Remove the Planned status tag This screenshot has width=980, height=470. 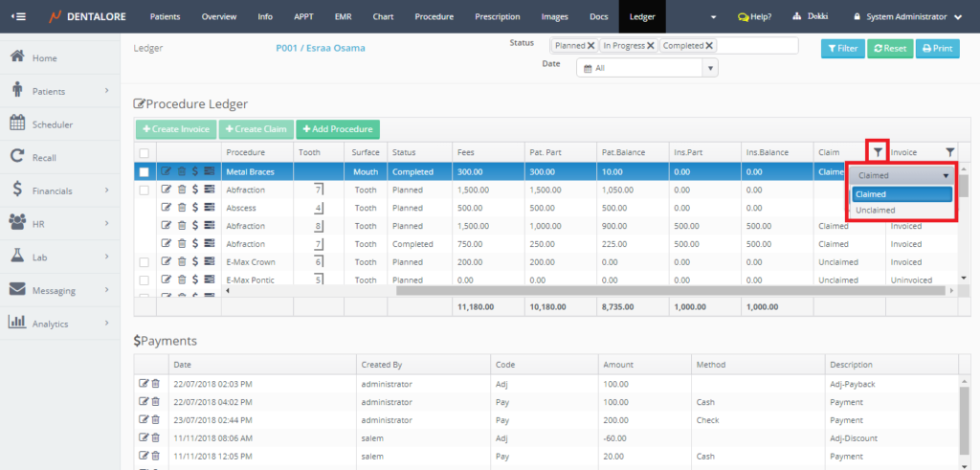pyautogui.click(x=590, y=45)
